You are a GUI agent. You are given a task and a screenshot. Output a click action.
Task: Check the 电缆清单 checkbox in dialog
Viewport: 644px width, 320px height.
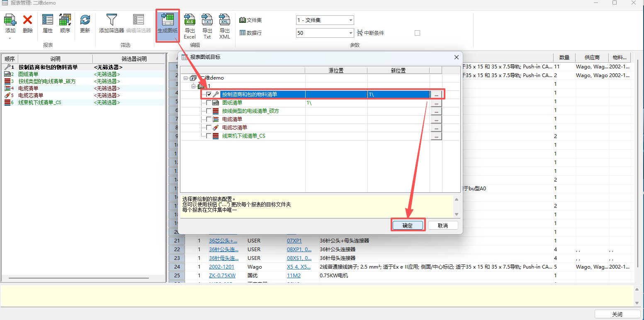(209, 119)
